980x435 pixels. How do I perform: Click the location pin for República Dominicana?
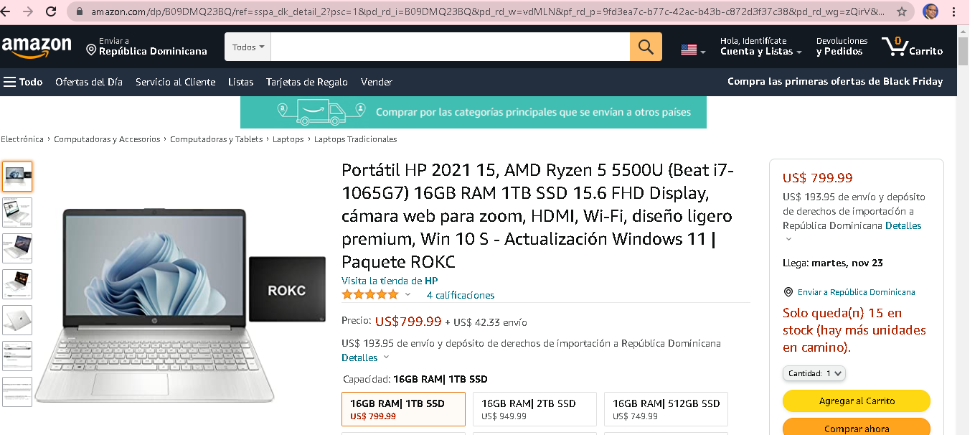click(91, 50)
